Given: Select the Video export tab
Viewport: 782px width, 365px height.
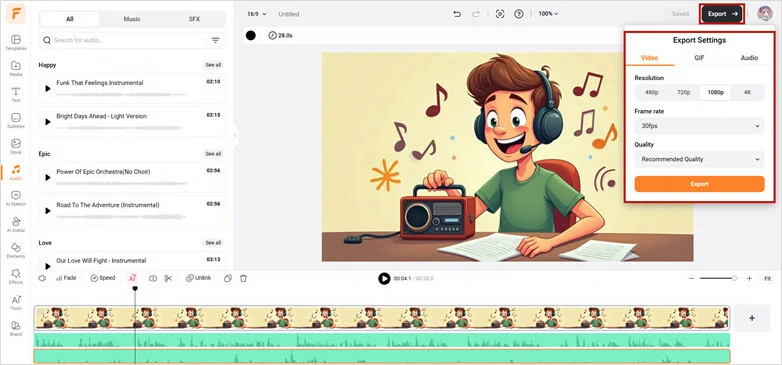Looking at the screenshot, I should click(x=649, y=58).
